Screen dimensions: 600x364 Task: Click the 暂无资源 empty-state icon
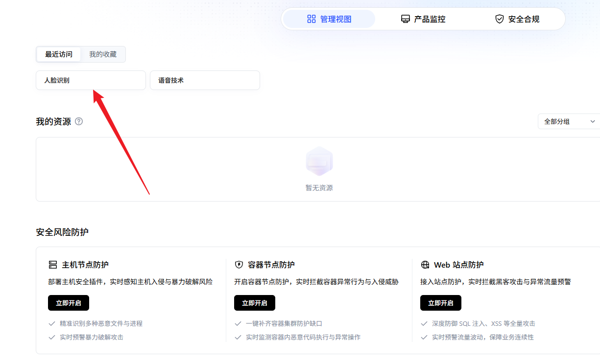pos(319,161)
